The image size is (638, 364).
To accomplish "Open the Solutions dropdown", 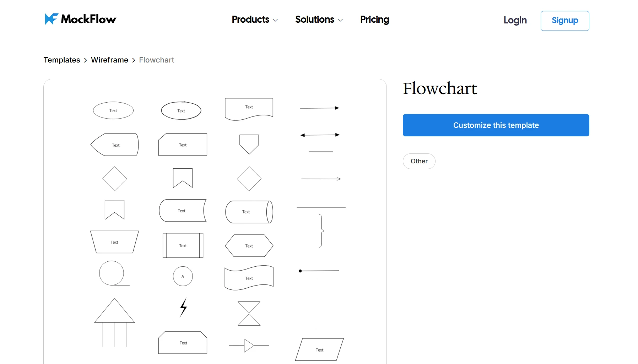I will [x=318, y=20].
